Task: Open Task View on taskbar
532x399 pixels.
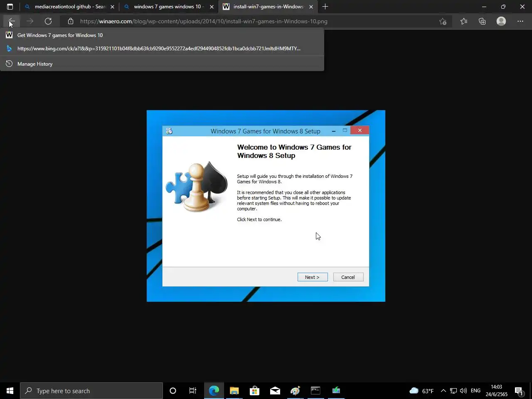Action: [193, 391]
